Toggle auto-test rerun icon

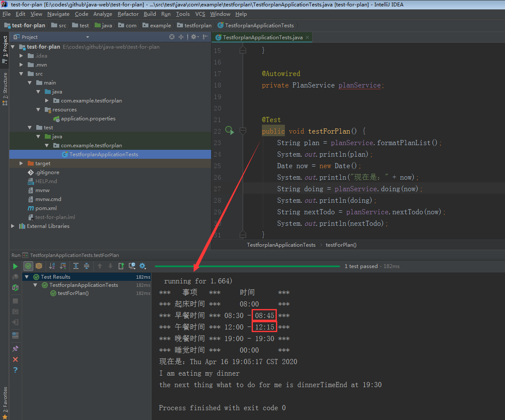(15, 288)
